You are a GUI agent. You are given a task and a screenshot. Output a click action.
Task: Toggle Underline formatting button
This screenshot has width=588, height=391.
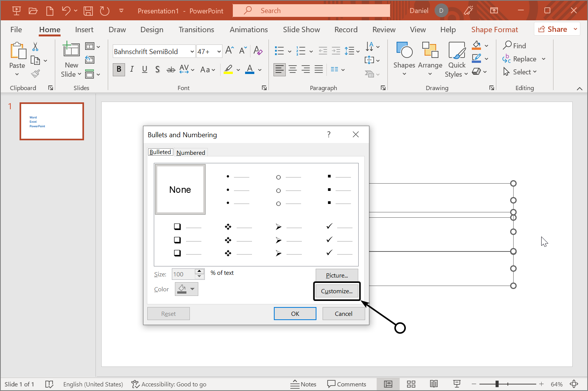tap(145, 69)
